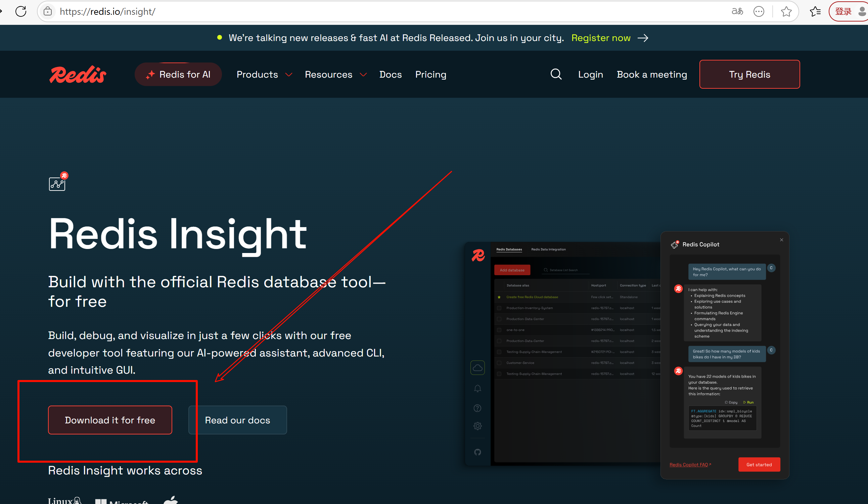This screenshot has width=868, height=504.
Task: Click the Database alias column header
Action: coord(518,286)
